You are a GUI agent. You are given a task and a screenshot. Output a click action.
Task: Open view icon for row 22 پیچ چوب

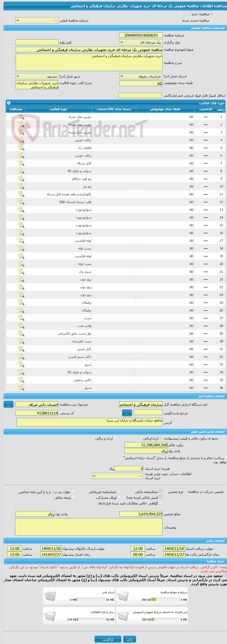coord(21,280)
